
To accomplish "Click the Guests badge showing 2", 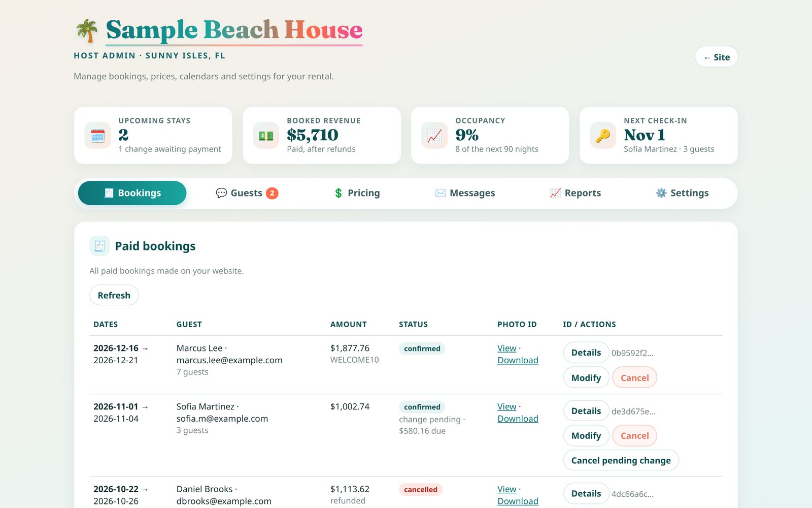I will pyautogui.click(x=272, y=193).
